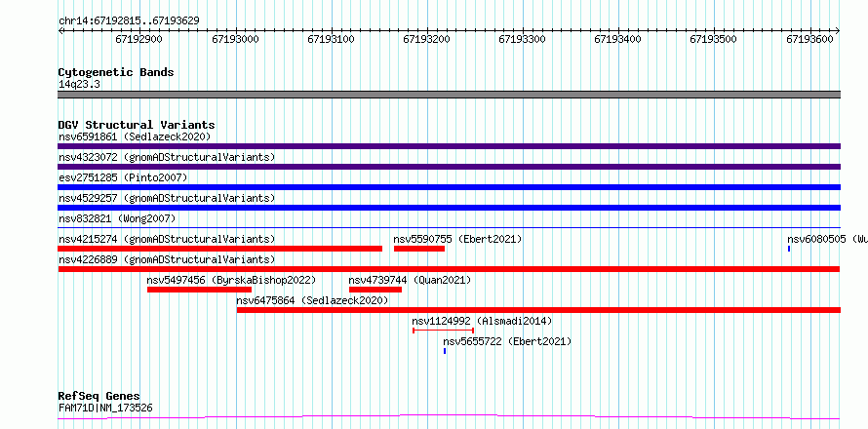Click the red bar for nsv4739744
The width and height of the screenshot is (868, 429).
[375, 290]
